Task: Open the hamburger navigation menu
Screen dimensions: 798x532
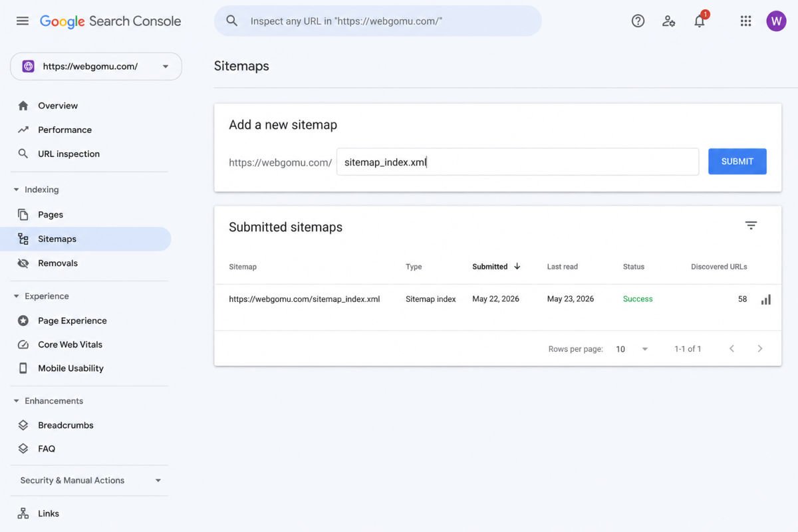Action: point(23,21)
